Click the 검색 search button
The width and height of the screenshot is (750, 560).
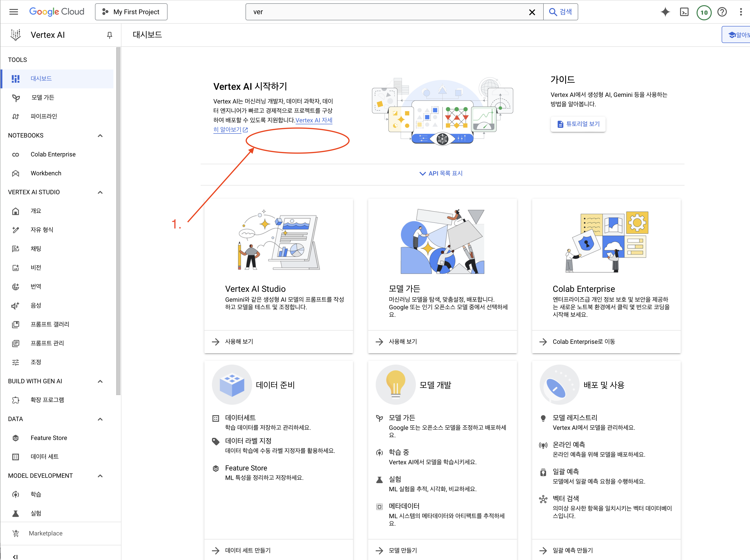560,12
